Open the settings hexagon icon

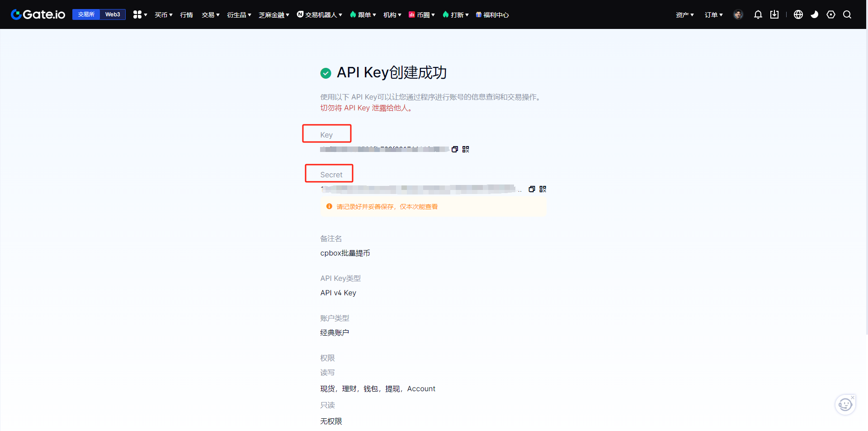(831, 14)
